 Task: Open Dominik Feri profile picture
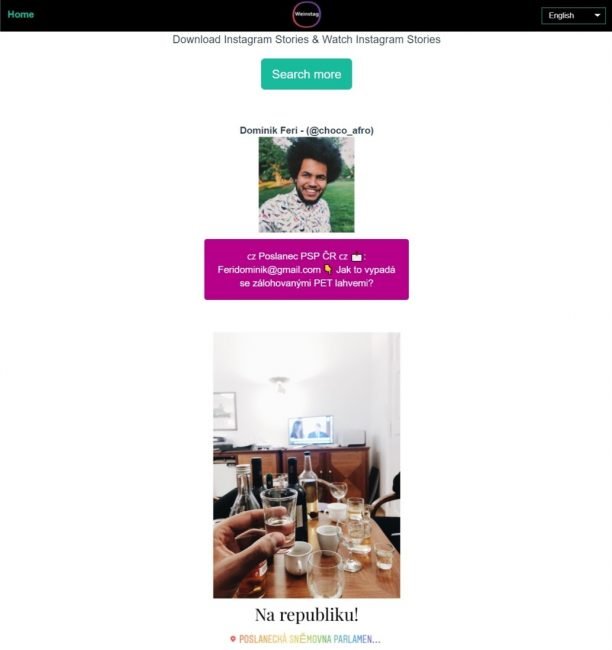(306, 185)
